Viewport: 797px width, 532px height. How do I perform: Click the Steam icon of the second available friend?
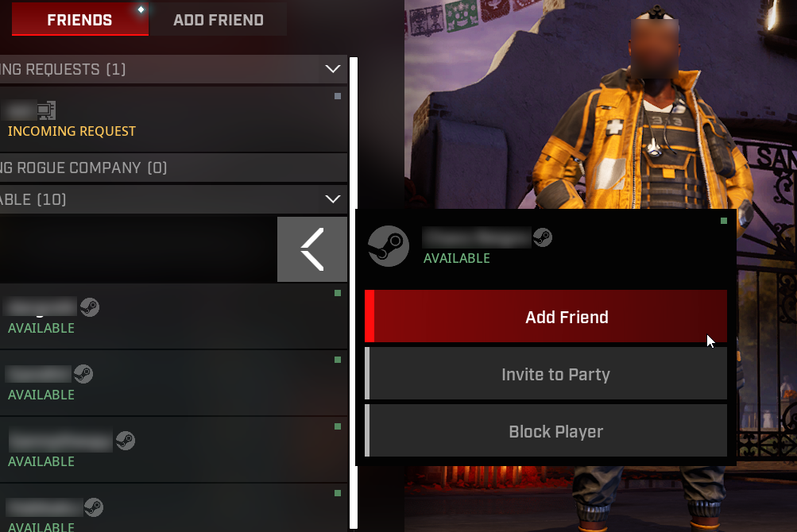83,374
